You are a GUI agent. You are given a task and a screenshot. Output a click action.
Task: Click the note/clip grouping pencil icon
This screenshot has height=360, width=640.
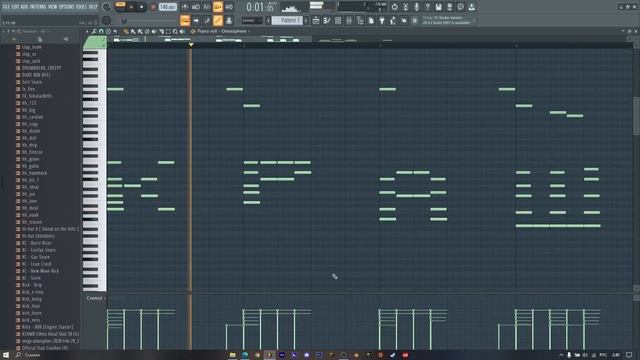(207, 20)
